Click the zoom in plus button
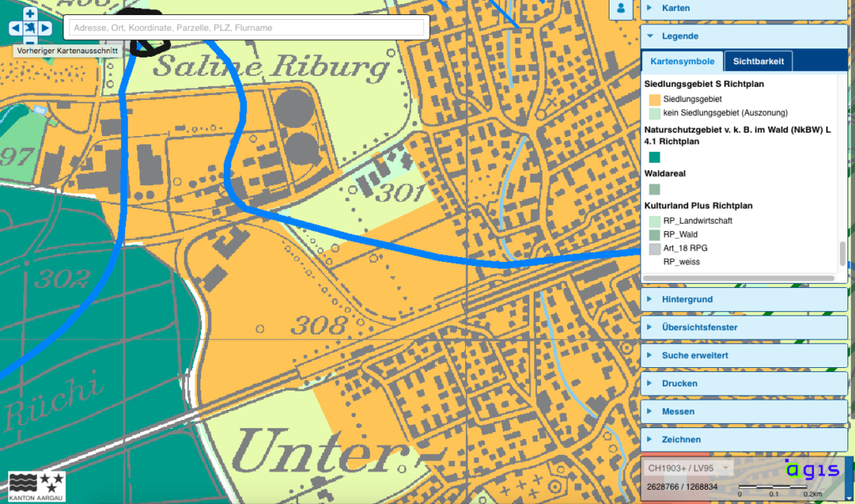Viewport: 855px width, 504px height. 30,13
